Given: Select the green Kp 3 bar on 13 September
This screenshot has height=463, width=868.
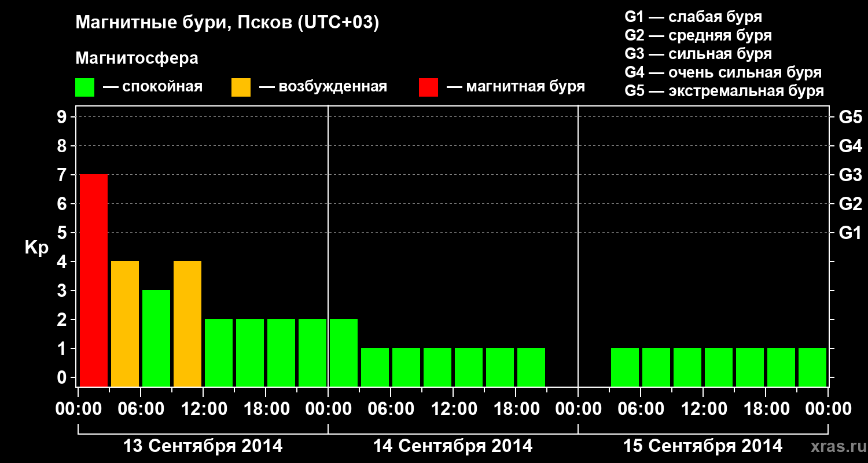Looking at the screenshot, I should (156, 338).
